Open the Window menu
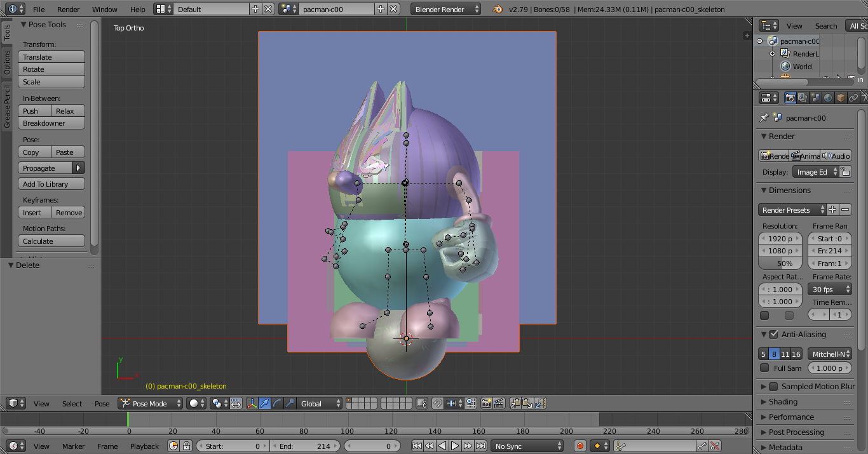 tap(105, 9)
